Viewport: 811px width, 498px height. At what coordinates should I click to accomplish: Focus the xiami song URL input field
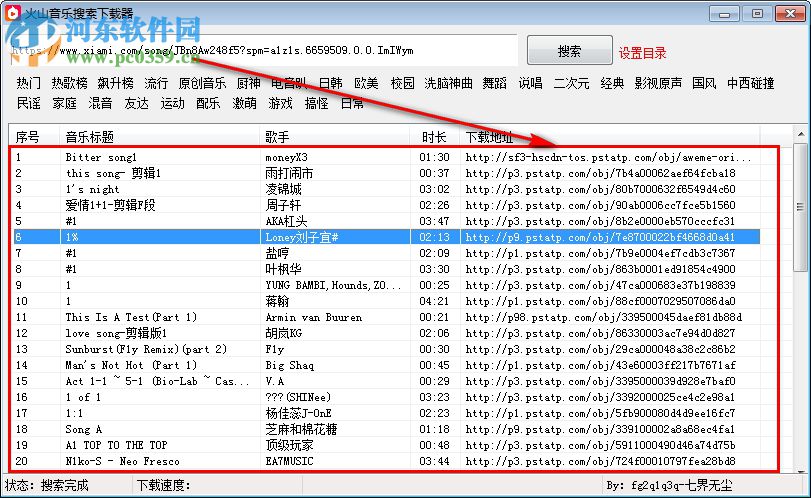coord(264,51)
